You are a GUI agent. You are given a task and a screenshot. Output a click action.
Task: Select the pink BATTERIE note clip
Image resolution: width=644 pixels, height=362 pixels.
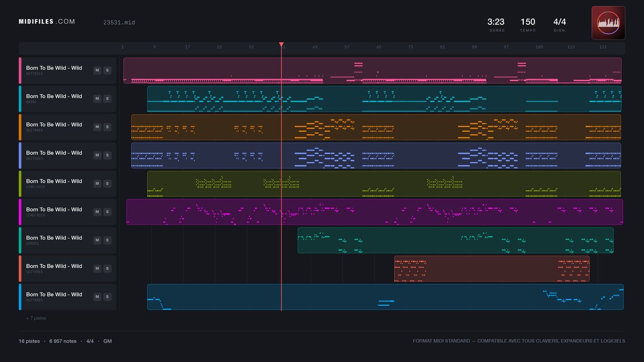372,70
